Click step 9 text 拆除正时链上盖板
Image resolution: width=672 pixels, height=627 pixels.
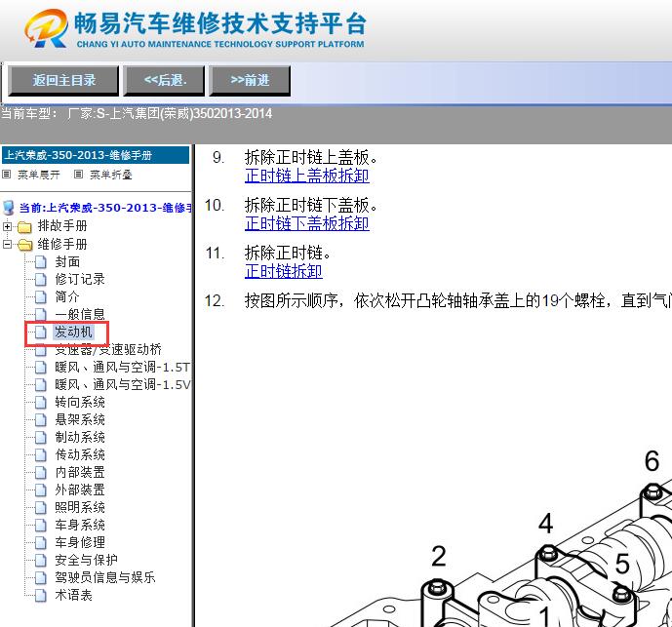[311, 157]
